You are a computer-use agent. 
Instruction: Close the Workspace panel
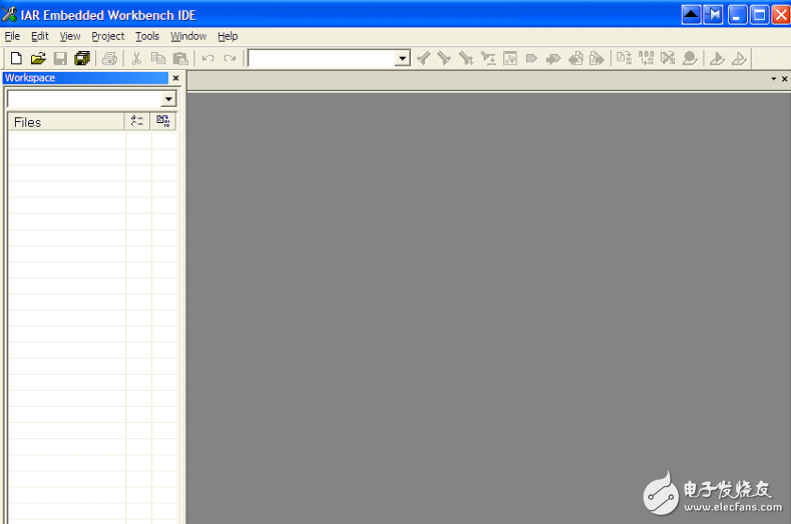[x=176, y=78]
